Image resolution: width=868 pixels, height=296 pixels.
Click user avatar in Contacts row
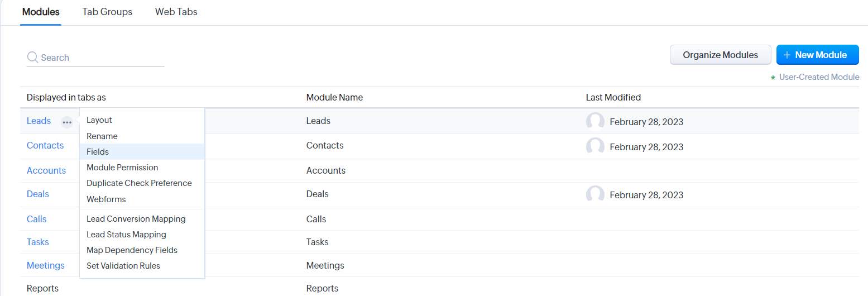[x=595, y=146]
